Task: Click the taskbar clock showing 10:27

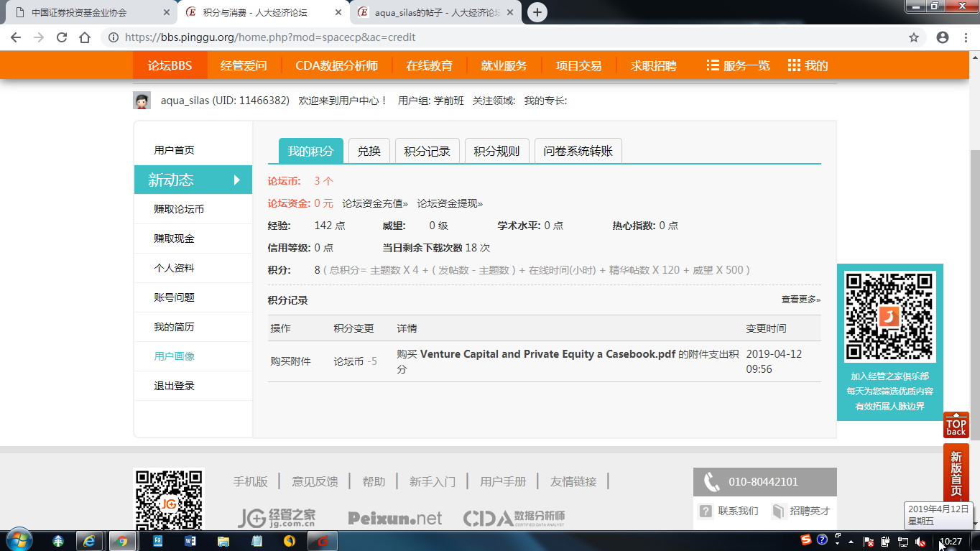Action: tap(951, 541)
